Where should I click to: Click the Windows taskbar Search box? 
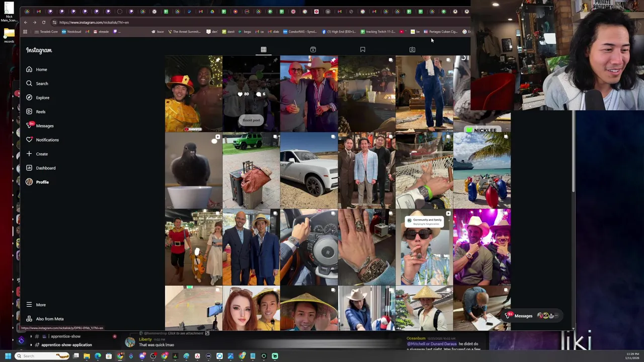(x=43, y=356)
